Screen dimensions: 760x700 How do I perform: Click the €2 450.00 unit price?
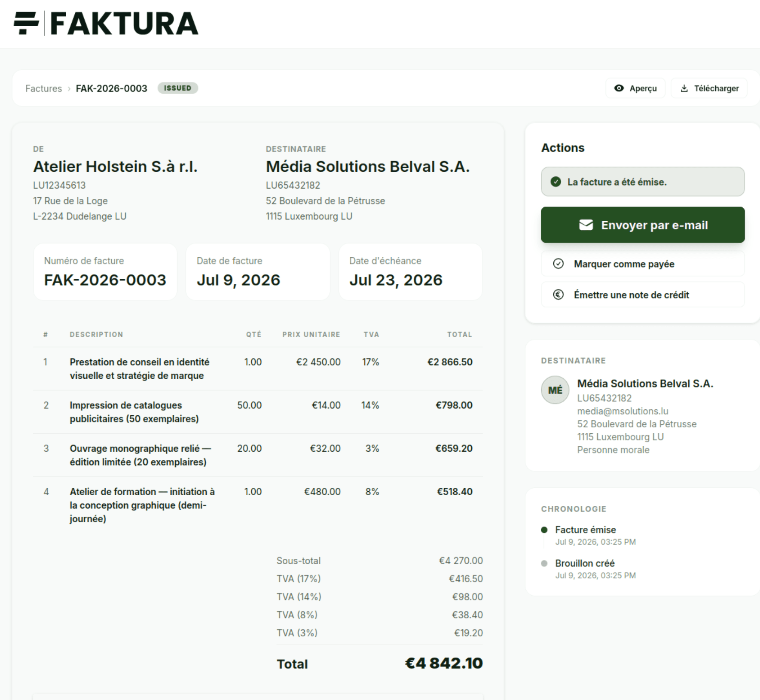click(318, 362)
